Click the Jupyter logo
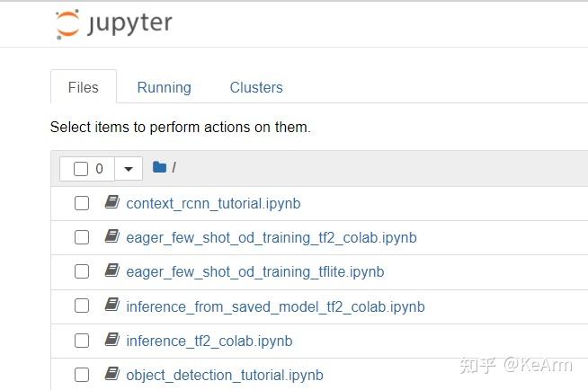The image size is (588, 390). click(x=114, y=24)
